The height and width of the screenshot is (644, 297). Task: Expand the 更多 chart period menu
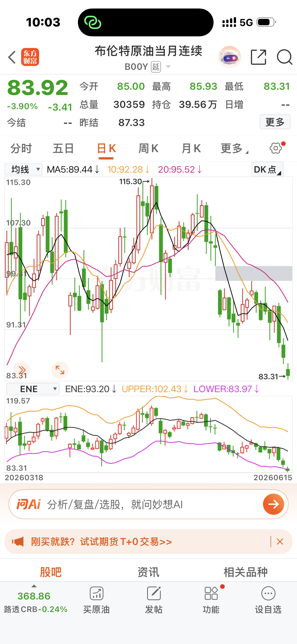point(234,148)
